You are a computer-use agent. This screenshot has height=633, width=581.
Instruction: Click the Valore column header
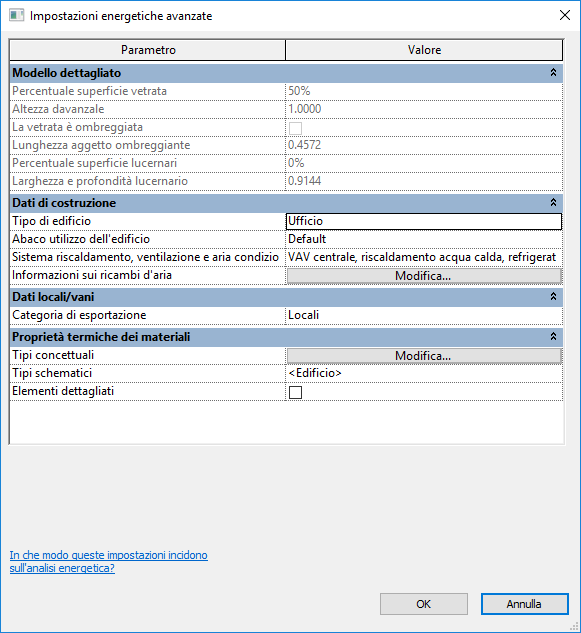[x=424, y=50]
